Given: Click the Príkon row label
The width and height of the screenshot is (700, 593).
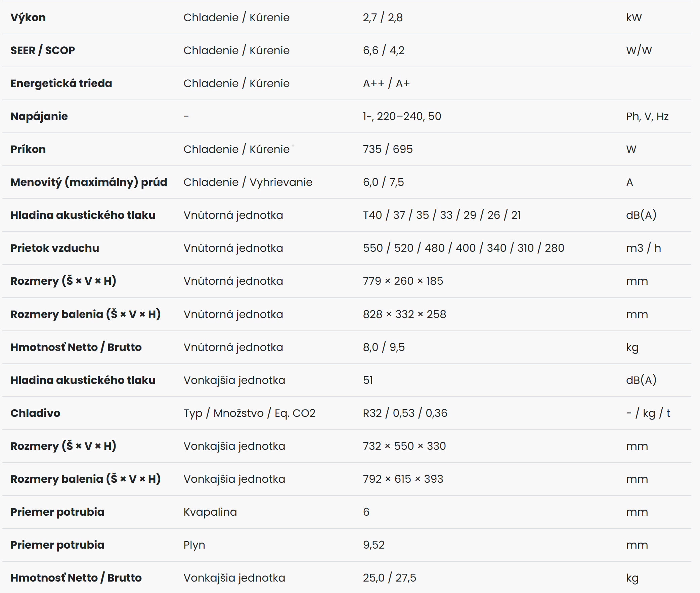Looking at the screenshot, I should [x=28, y=149].
